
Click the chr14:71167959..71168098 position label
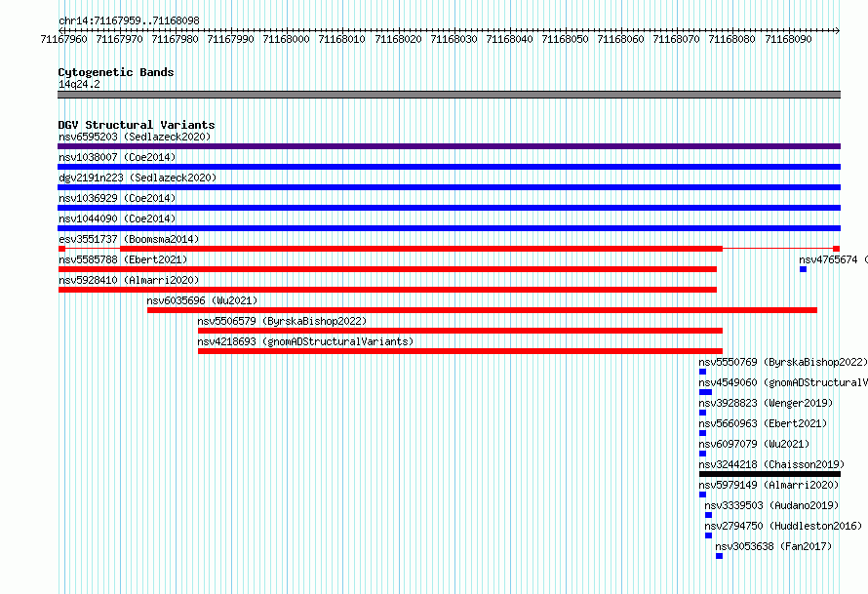(x=129, y=20)
